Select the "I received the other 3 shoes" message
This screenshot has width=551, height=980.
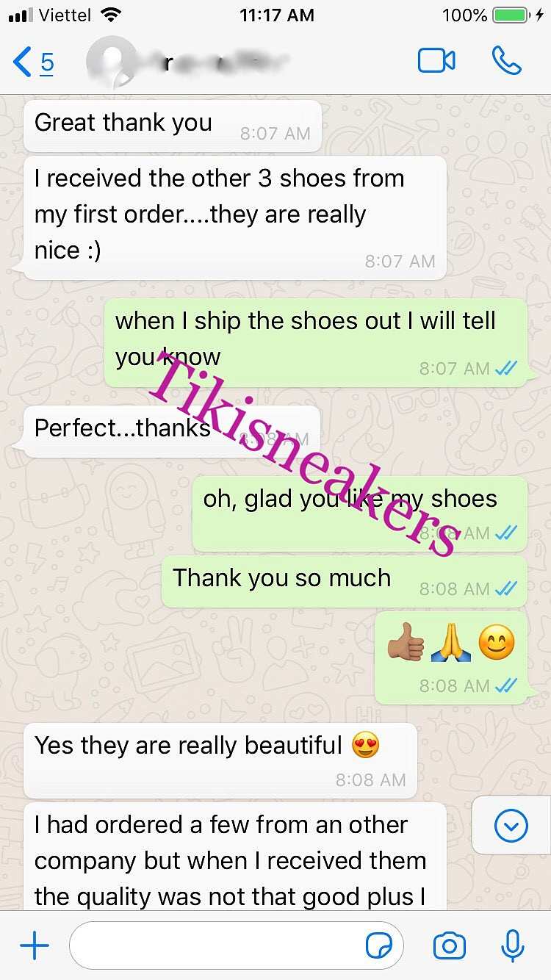(x=235, y=218)
